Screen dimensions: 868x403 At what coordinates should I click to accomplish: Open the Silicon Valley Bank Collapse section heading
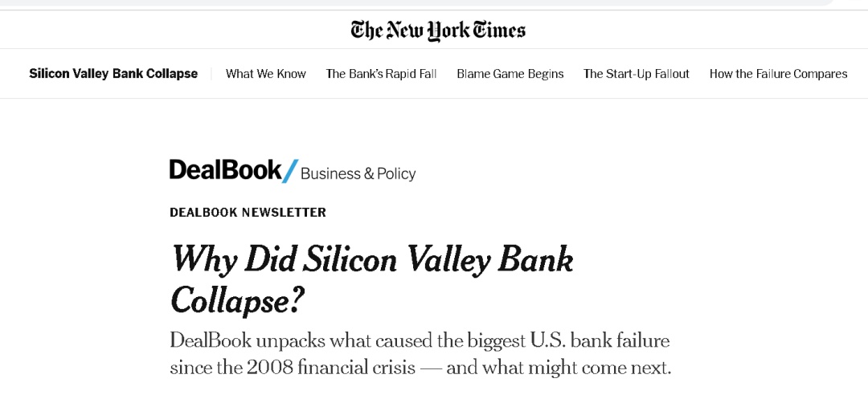[x=113, y=74]
